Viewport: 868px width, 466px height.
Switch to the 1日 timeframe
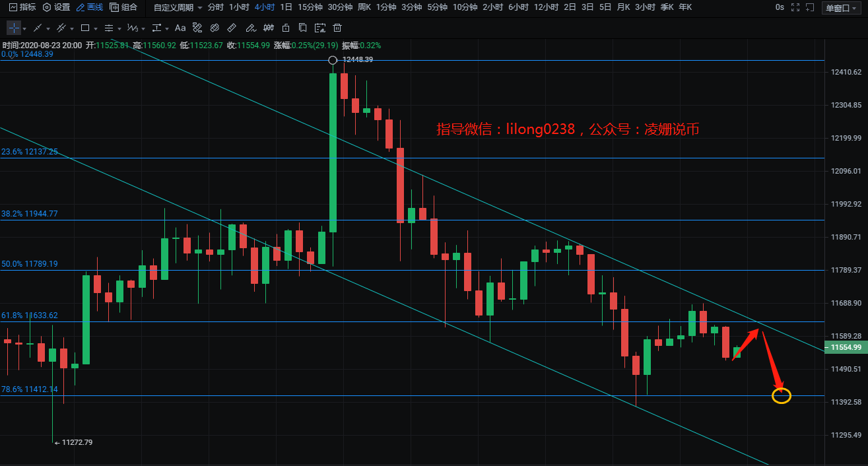coord(286,7)
